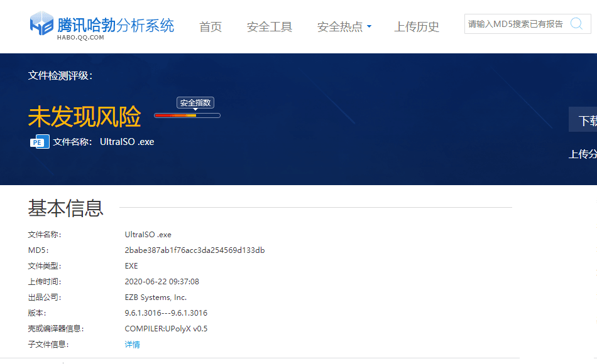Click the 下载 button on the banner

pyautogui.click(x=583, y=120)
